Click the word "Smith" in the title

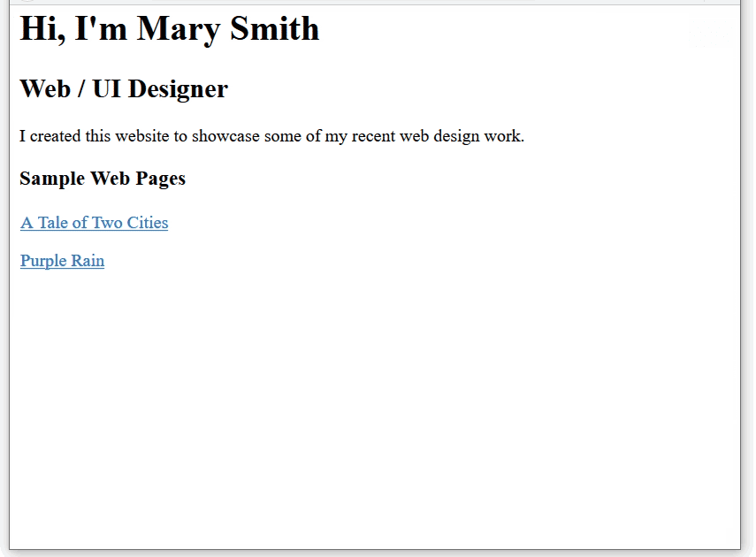(x=274, y=29)
